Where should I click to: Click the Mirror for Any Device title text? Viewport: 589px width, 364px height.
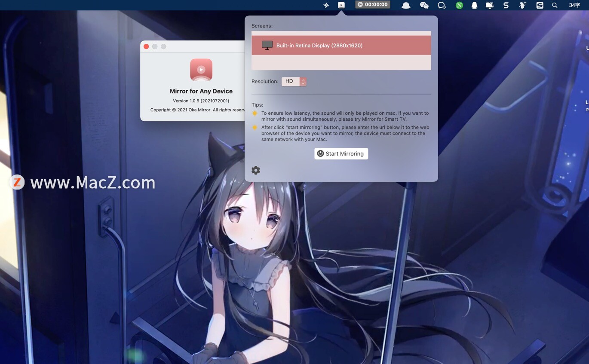[201, 91]
